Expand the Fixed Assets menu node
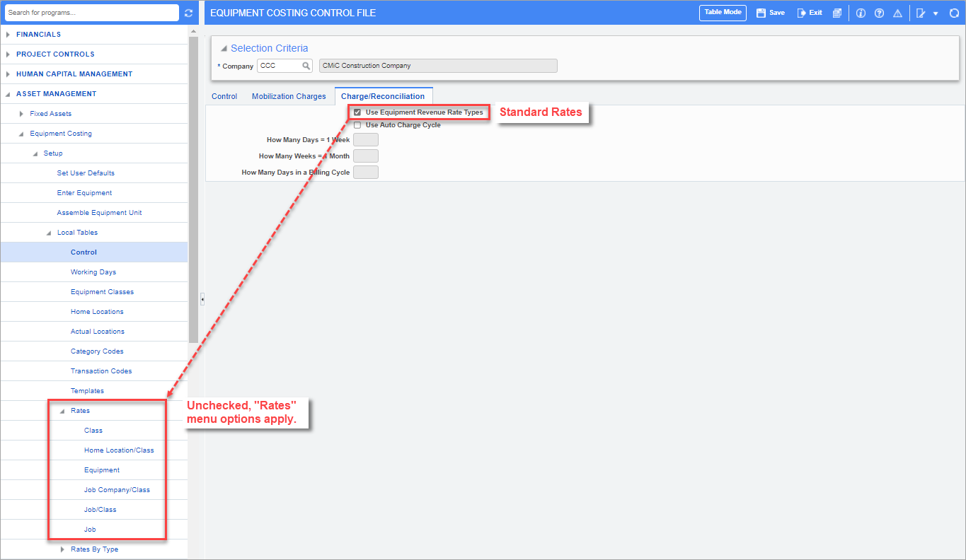The height and width of the screenshot is (560, 966). [22, 114]
